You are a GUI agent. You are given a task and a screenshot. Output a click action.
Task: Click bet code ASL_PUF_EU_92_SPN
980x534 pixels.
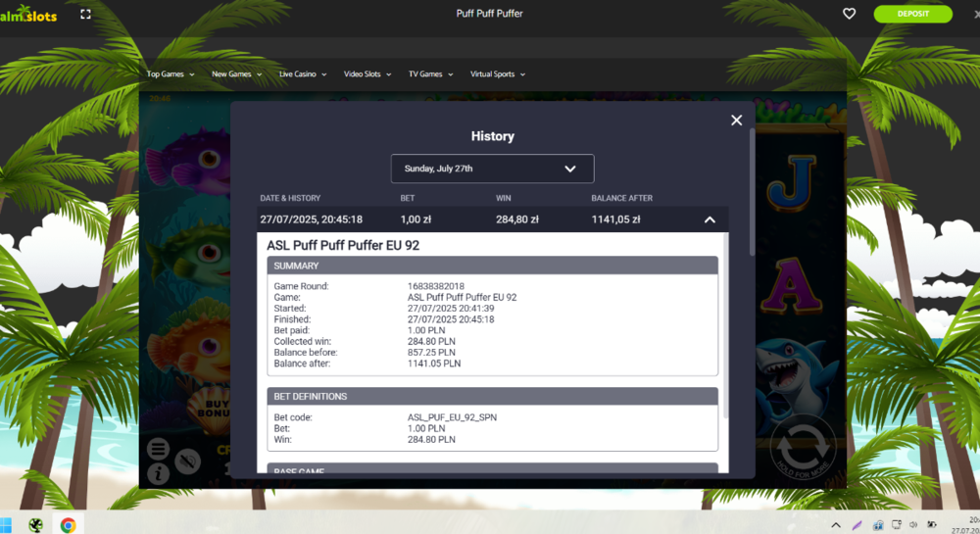[x=452, y=417]
